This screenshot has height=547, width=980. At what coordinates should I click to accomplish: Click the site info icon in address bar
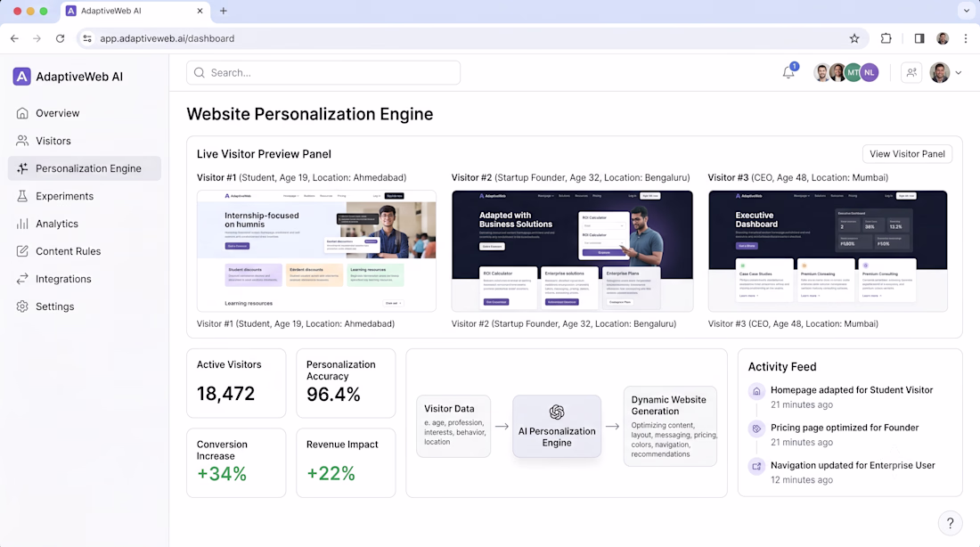(x=87, y=38)
